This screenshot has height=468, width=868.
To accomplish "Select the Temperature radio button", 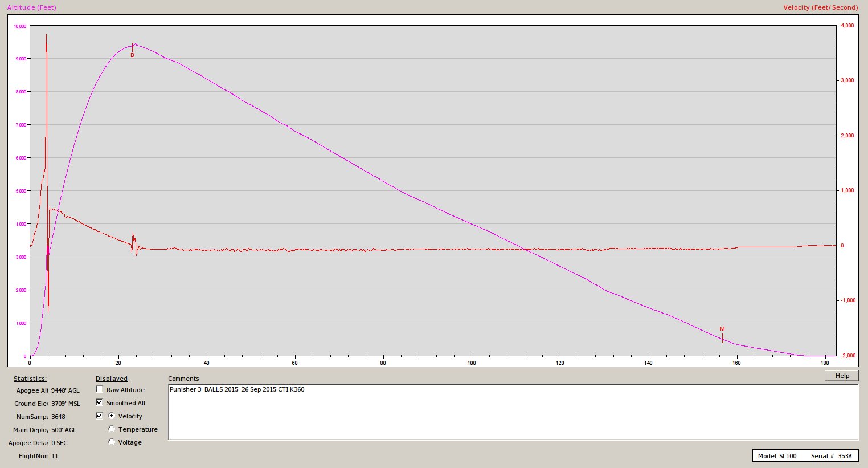I will pos(112,429).
